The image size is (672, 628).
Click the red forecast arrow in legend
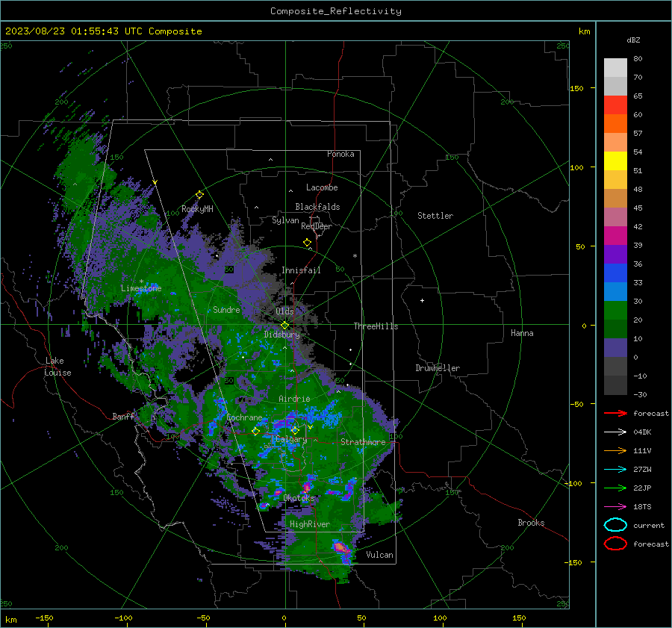(x=615, y=413)
